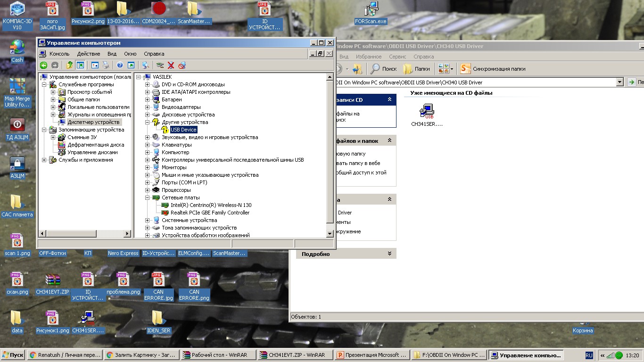This screenshot has width=644, height=362.
Task: Select the CAN ERRORE.jpg desktop icon
Action: tap(158, 287)
